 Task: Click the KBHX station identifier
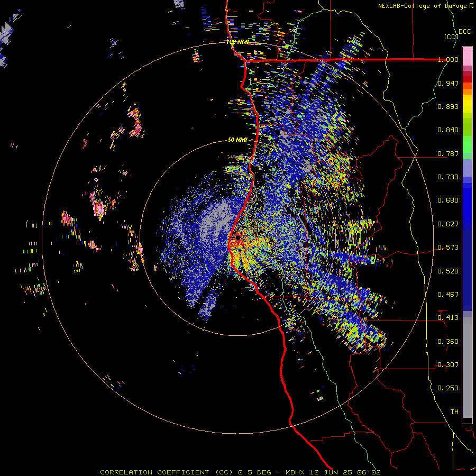point(295,472)
